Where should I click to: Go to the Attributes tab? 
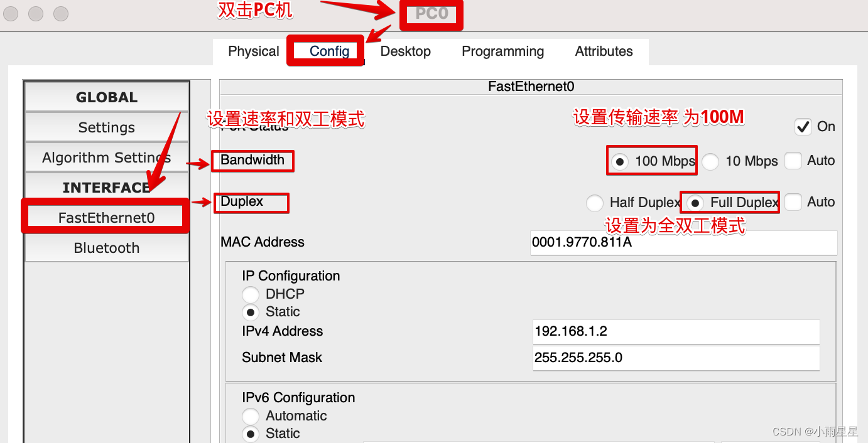(604, 51)
